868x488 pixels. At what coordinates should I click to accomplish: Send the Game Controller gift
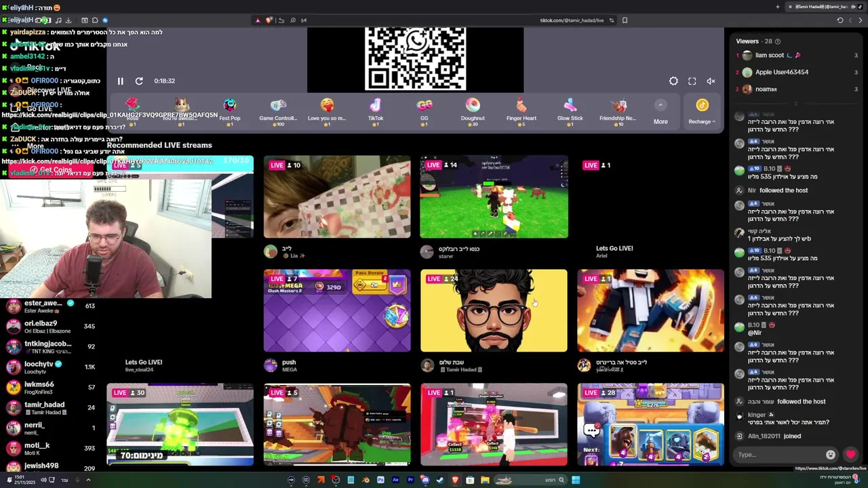278,112
